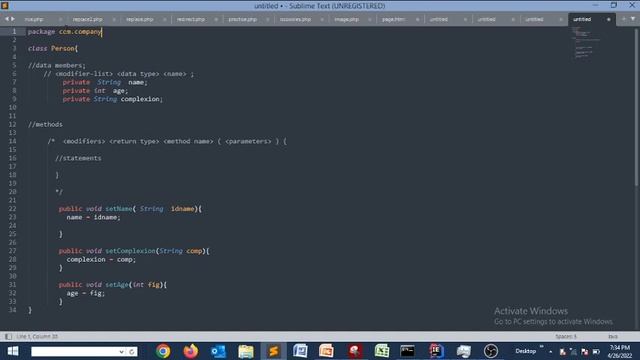Click the 'public void setName' method line
The image size is (640, 360).
tap(130, 209)
